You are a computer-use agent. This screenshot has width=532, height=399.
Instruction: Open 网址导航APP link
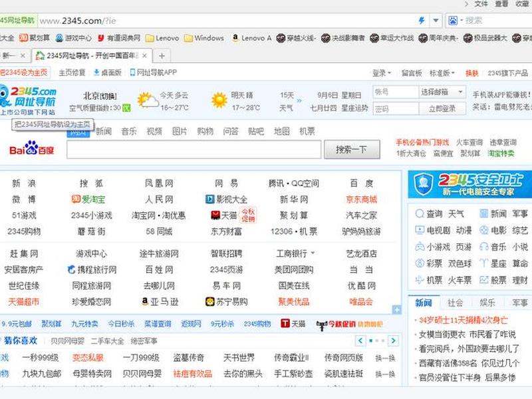pos(154,72)
